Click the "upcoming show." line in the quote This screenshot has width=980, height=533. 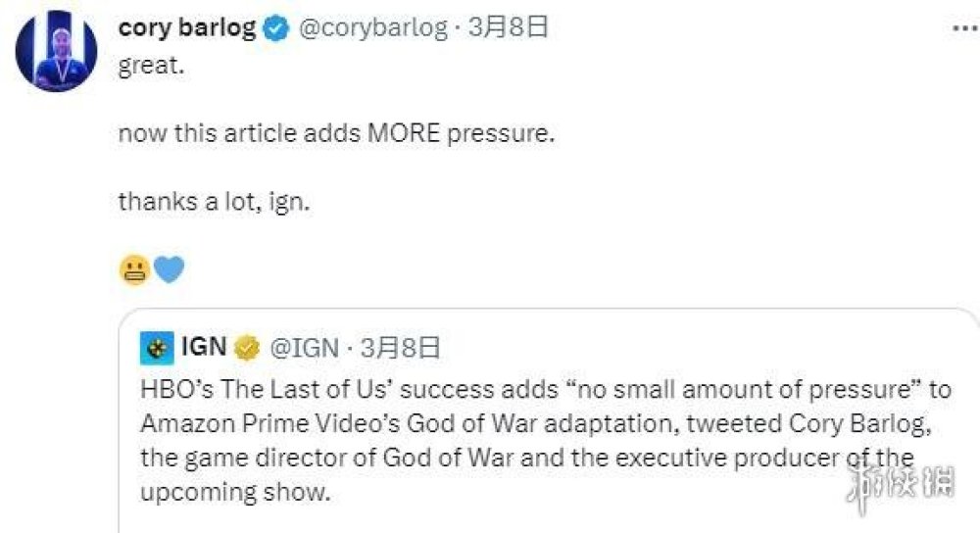coord(235,491)
